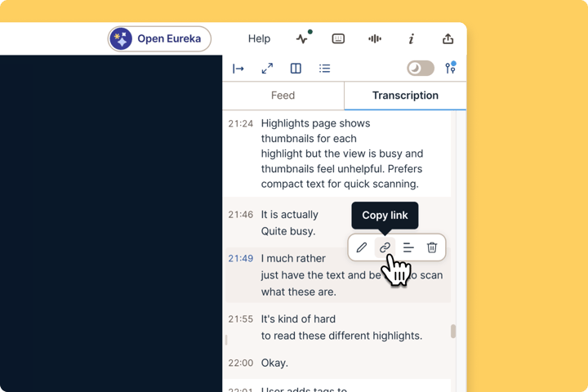Switch to split column layout icon

296,69
